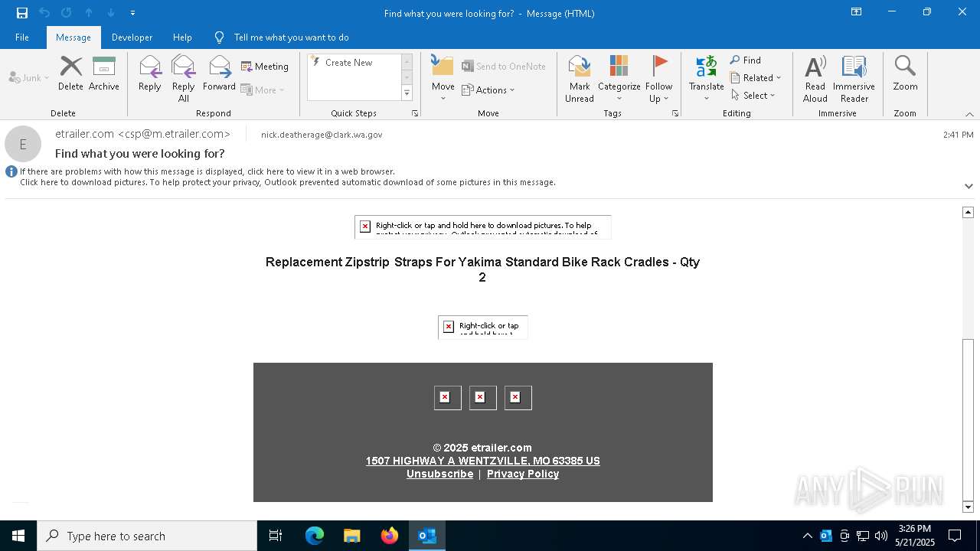Open the Categorize menu
Screen dimensions: 980x551
click(x=619, y=79)
